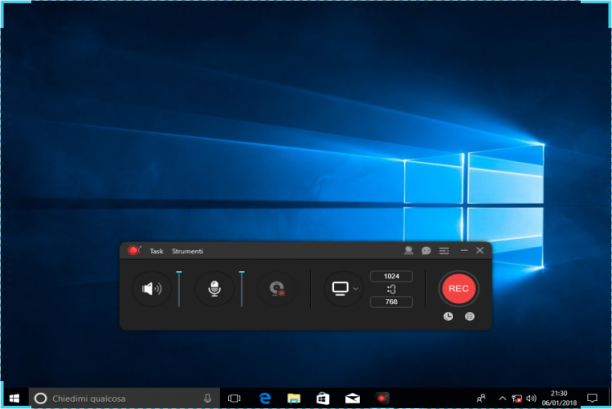Open Microsoft Store from taskbar

(323, 398)
